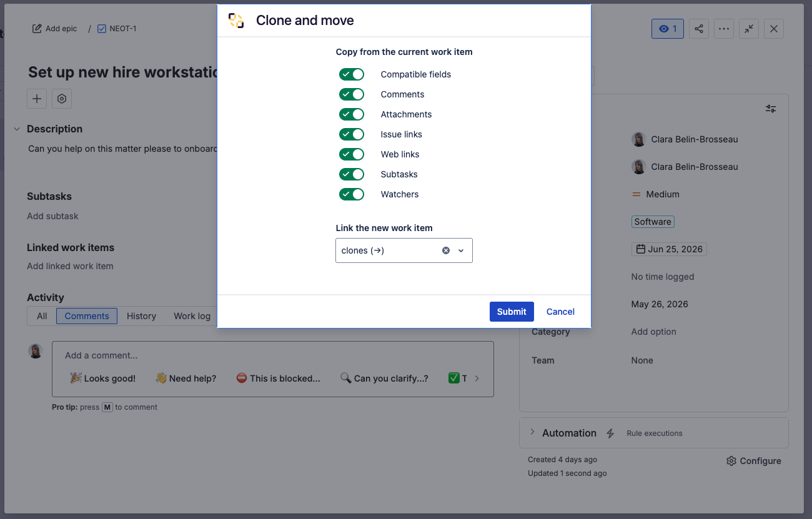Select the All activity tab
Screen dimensions: 812x519
pos(42,316)
